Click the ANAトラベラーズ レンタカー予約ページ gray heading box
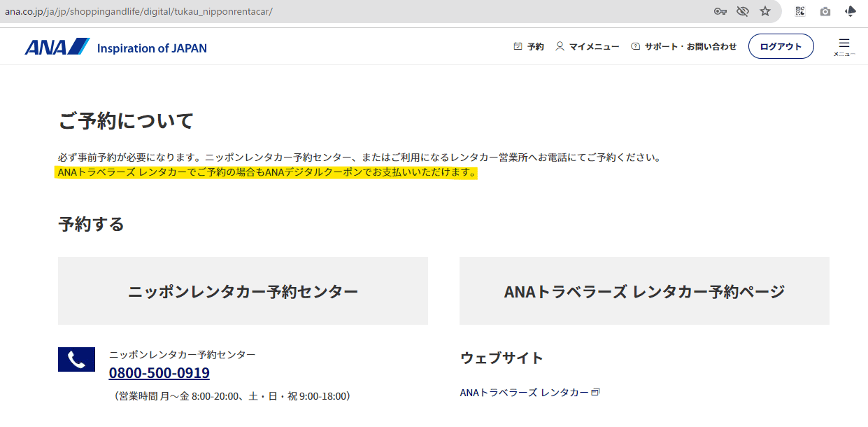The image size is (868, 427). pos(644,291)
